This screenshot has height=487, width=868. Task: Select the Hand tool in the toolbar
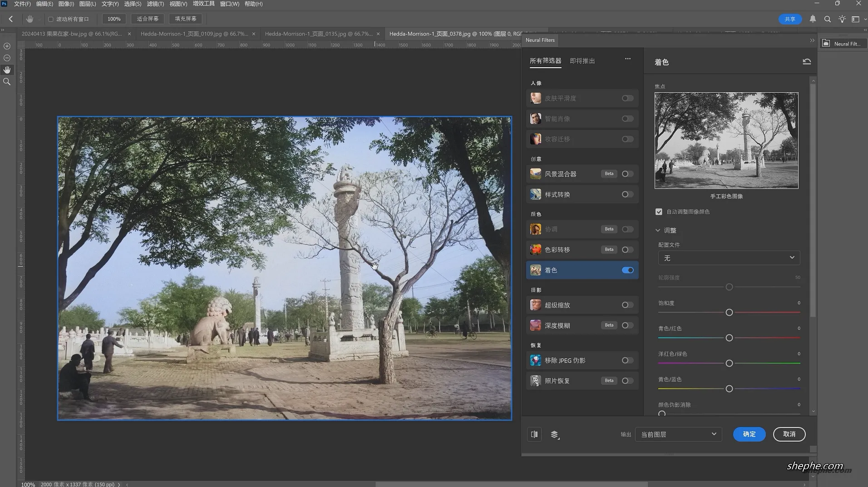point(6,70)
